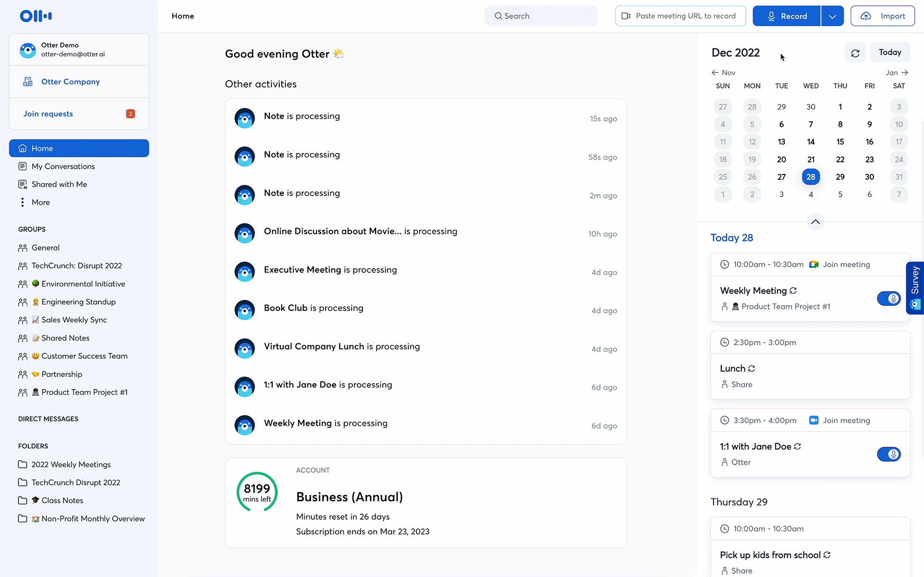This screenshot has height=577, width=924.
Task: Click the Otter avatar beside Book Club activity
Action: (x=245, y=310)
